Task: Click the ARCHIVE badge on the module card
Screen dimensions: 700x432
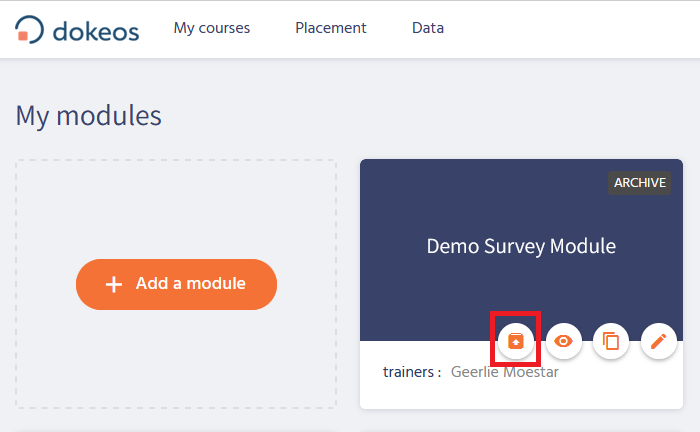Action: 640,183
